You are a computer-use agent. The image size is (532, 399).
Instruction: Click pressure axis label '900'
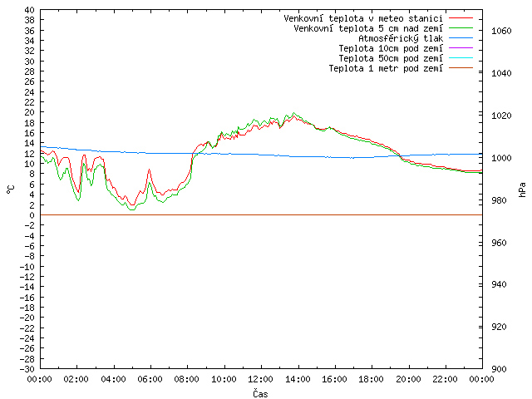click(499, 369)
